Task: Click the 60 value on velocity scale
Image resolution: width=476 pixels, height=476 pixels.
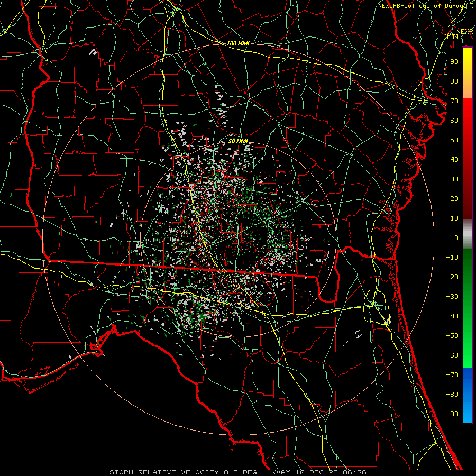Action: coord(454,121)
